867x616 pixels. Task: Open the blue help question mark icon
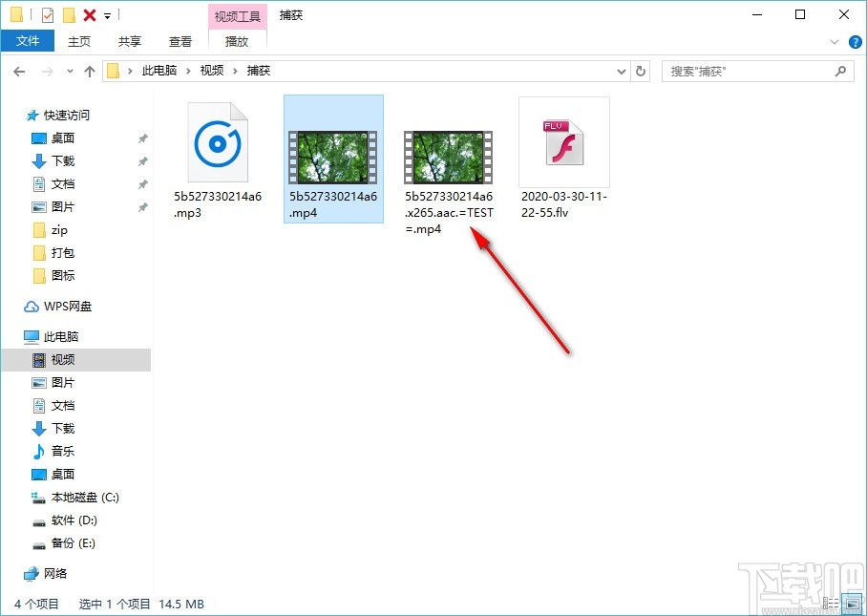856,41
